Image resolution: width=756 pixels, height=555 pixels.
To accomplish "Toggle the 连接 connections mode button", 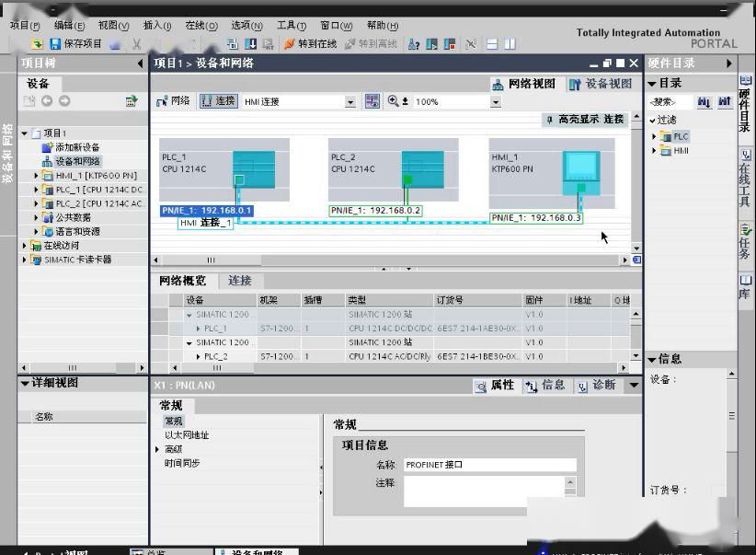I will pos(219,101).
